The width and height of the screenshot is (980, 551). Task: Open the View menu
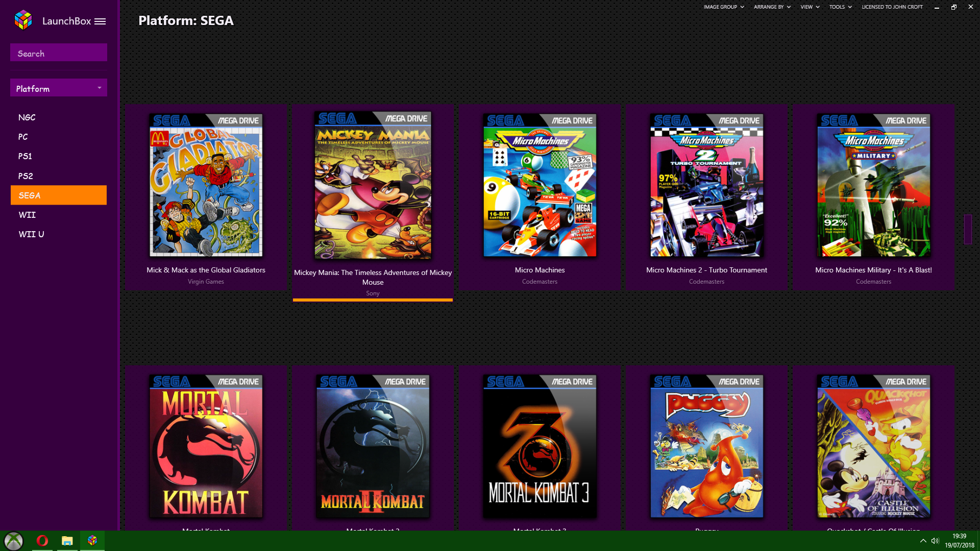(x=810, y=7)
